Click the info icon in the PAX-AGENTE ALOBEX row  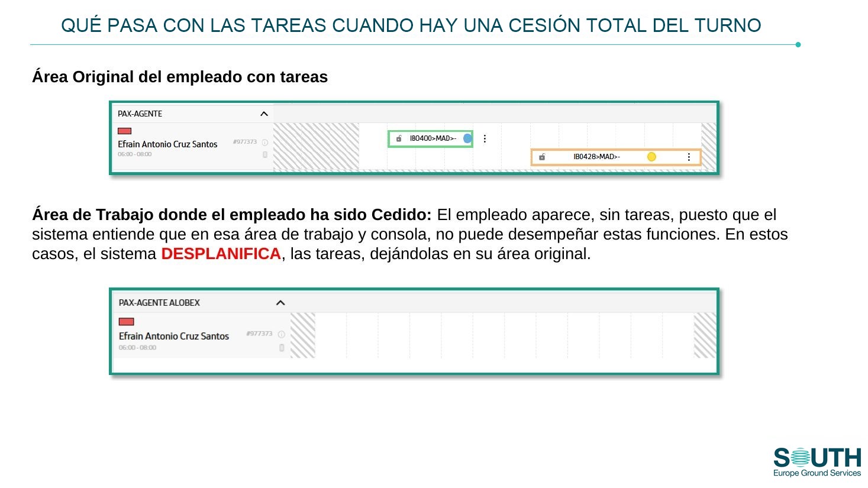(282, 334)
